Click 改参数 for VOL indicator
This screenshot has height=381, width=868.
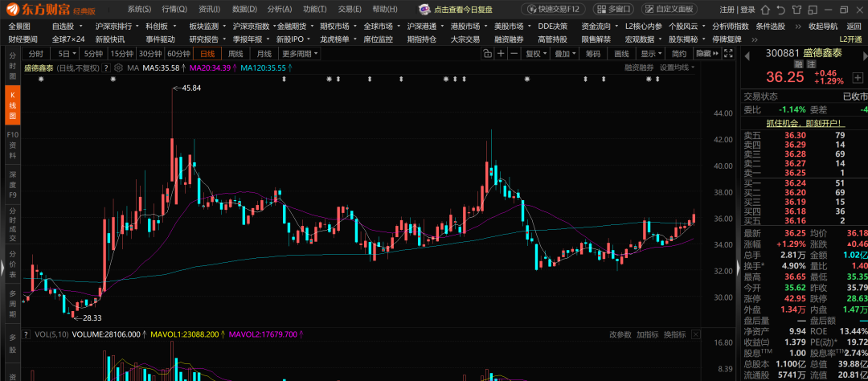tap(620, 334)
